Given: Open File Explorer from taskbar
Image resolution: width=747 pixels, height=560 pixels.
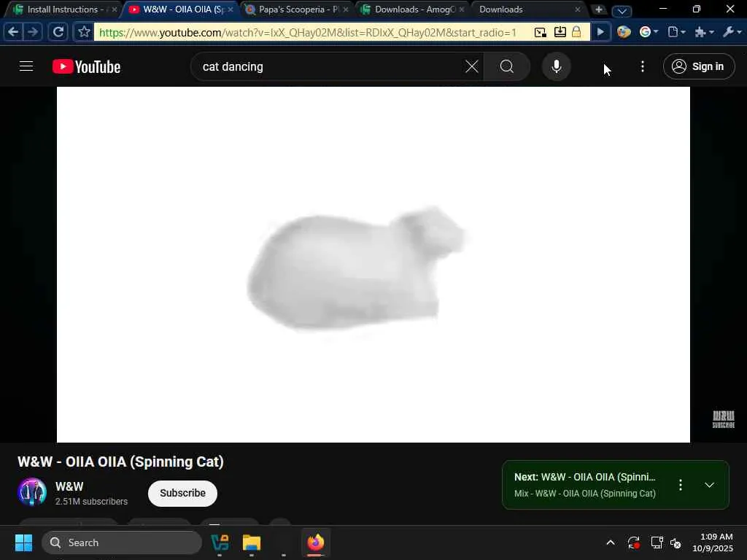Looking at the screenshot, I should point(252,542).
